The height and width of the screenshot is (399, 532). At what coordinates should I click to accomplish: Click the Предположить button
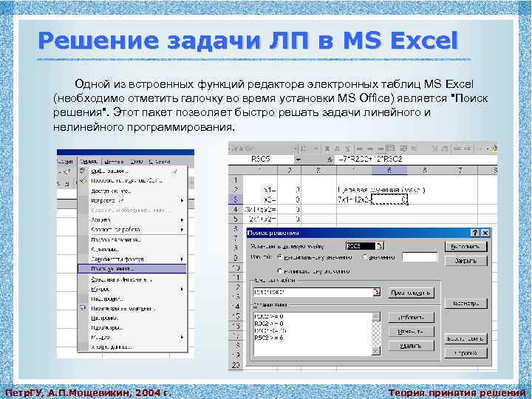tap(411, 293)
